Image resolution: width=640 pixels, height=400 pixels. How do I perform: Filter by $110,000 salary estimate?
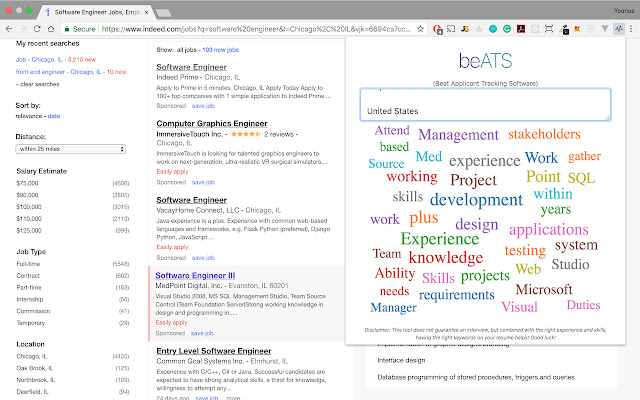(29, 219)
